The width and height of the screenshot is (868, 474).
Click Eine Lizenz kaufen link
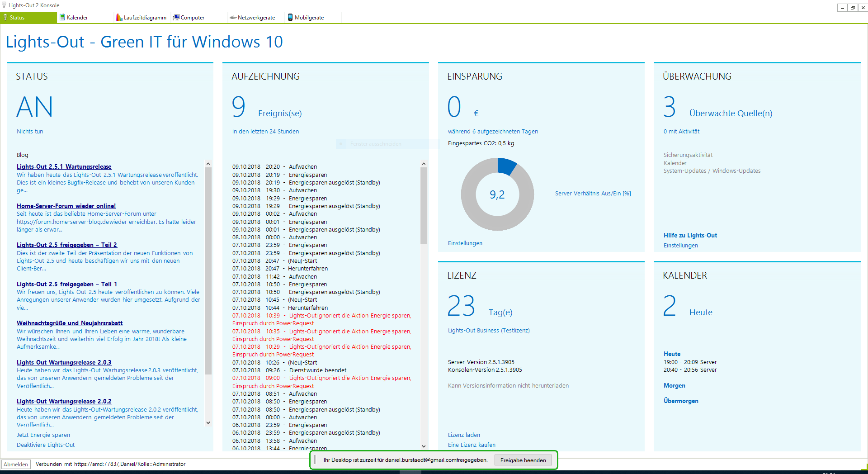coord(472,445)
